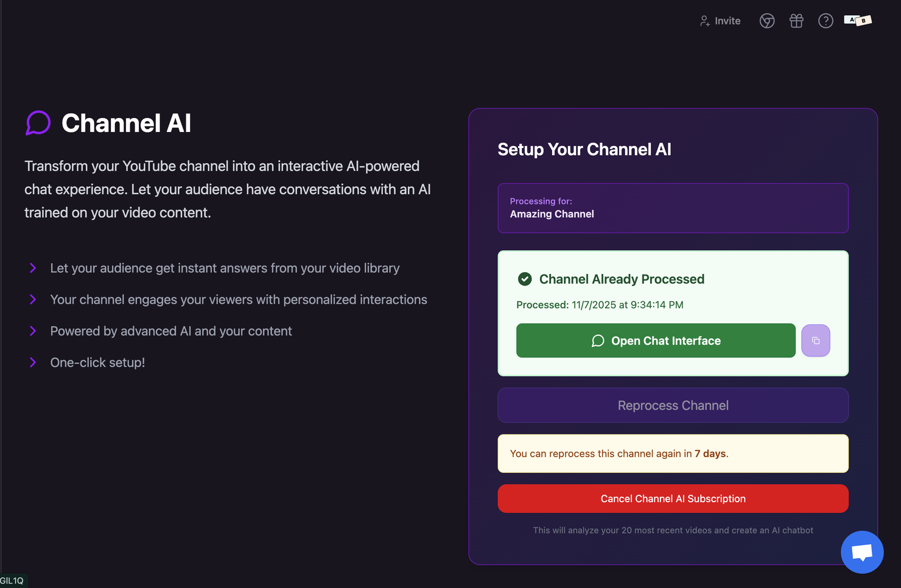Click the 'Setup Your Channel AI' heading
Screen dimensions: 901x588
(584, 150)
